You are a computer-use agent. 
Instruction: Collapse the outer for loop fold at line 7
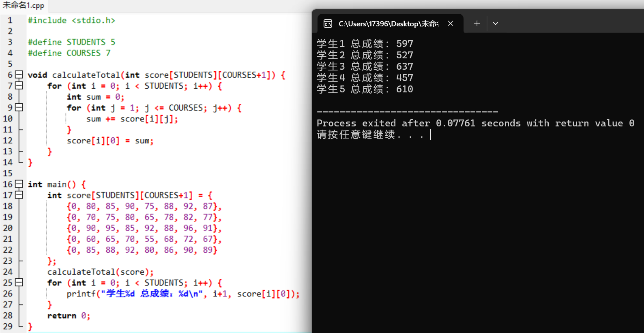pyautogui.click(x=19, y=85)
